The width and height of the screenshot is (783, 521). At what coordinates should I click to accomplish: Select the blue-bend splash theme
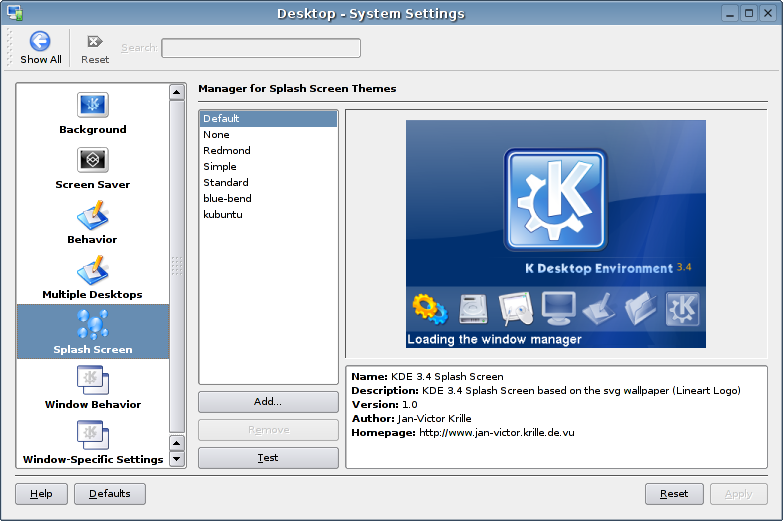click(x=268, y=198)
